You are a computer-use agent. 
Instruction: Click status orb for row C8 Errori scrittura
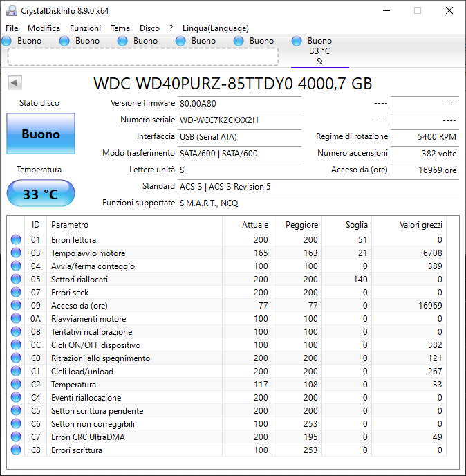[x=16, y=450]
